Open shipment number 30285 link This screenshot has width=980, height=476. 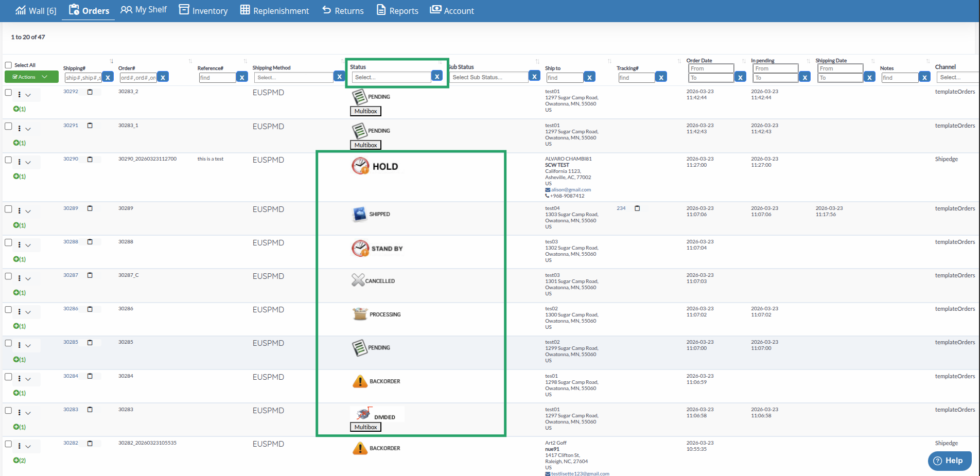click(71, 342)
